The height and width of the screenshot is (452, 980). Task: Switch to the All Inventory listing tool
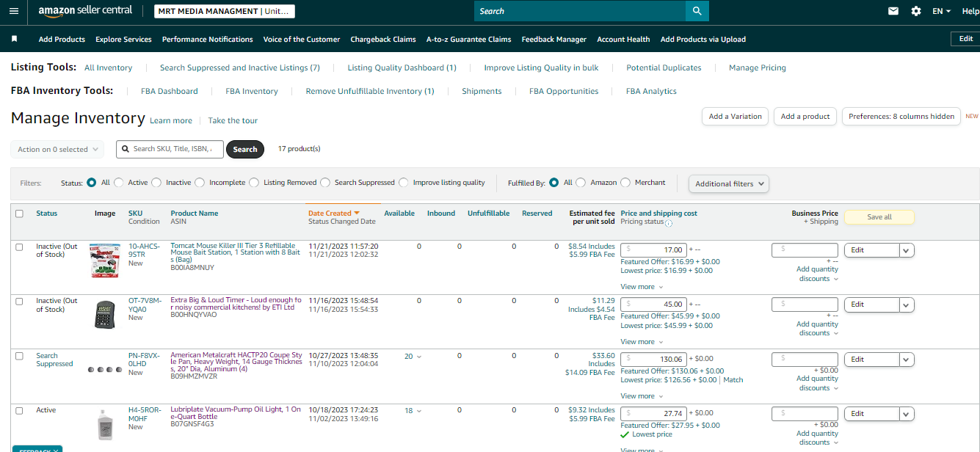(x=109, y=68)
